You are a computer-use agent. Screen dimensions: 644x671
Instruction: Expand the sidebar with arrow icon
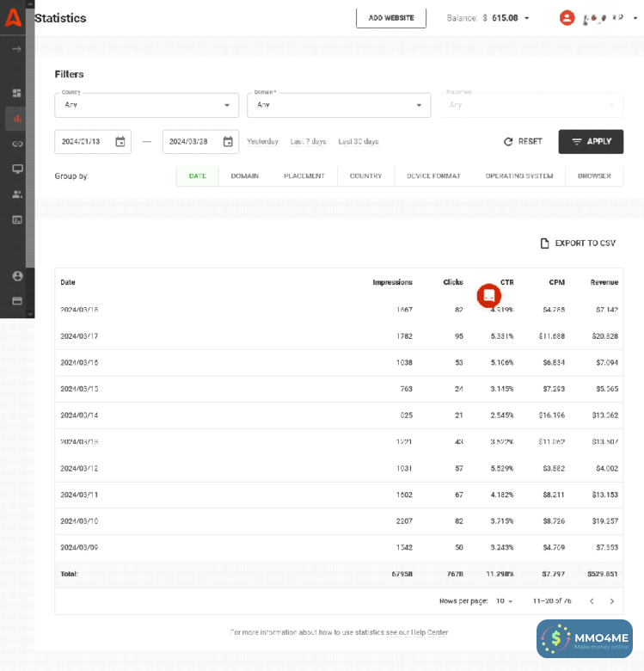(16, 49)
